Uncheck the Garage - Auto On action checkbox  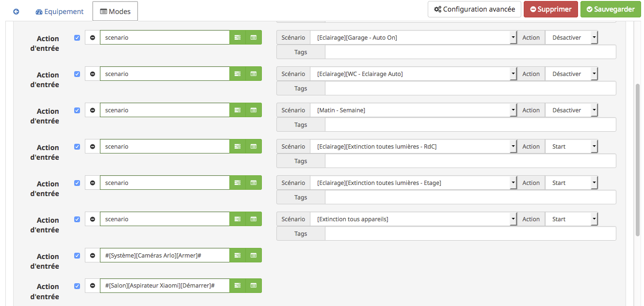pos(77,37)
